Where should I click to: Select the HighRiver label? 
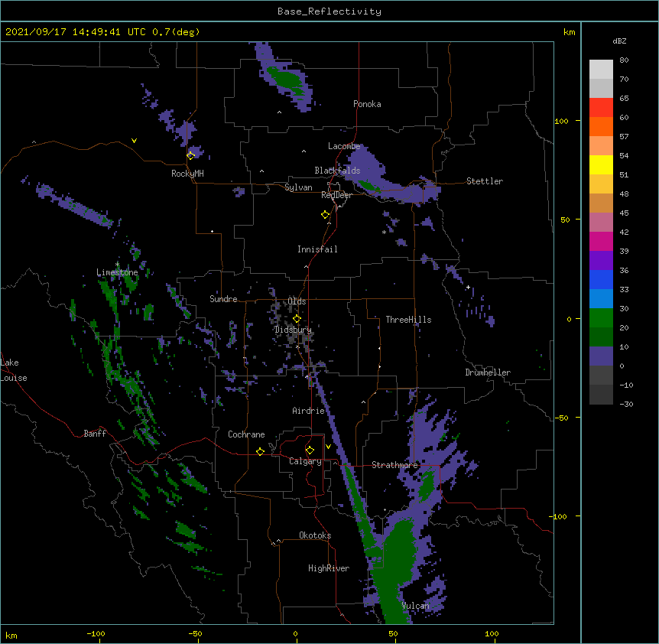tap(329, 568)
